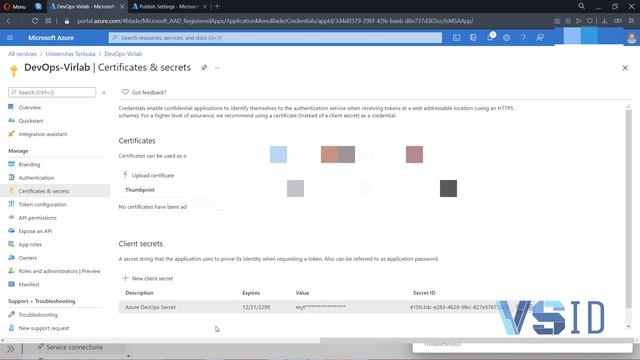Image resolution: width=640 pixels, height=360 pixels.
Task: Open New support request in the sidebar
Action: click(43, 328)
